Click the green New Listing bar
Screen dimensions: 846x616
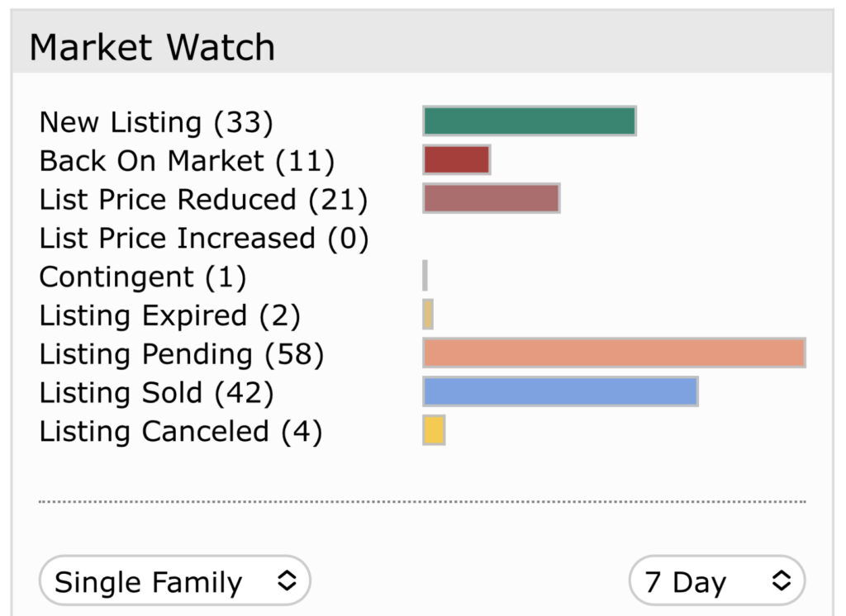click(x=530, y=121)
